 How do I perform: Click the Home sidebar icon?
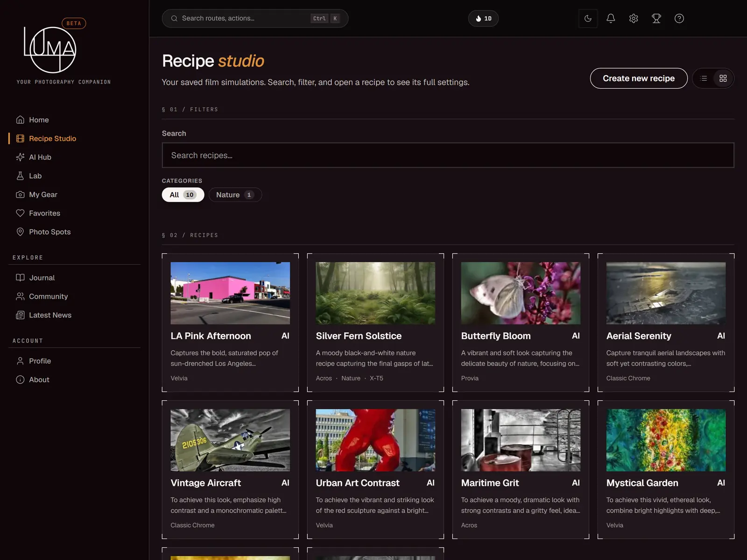tap(20, 120)
